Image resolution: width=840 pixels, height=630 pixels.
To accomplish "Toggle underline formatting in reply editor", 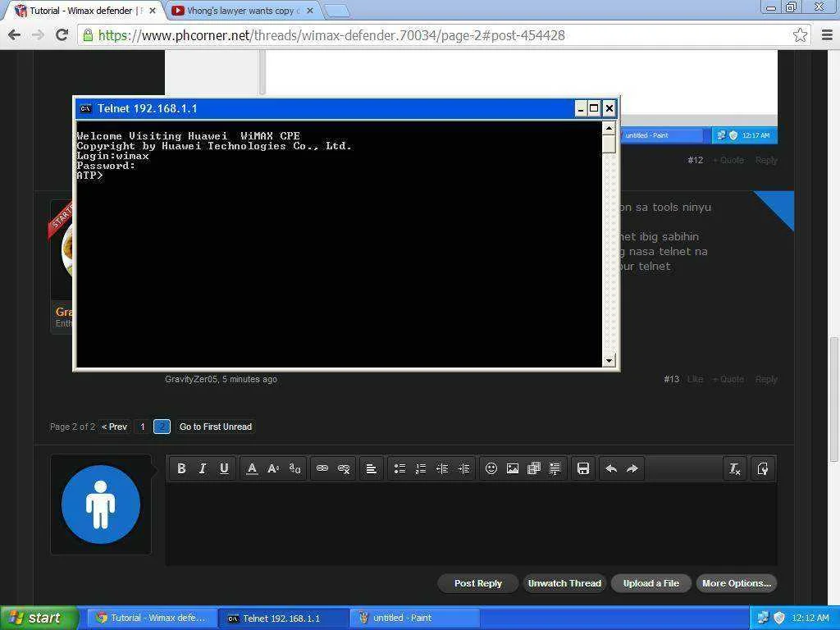I will 224,468.
